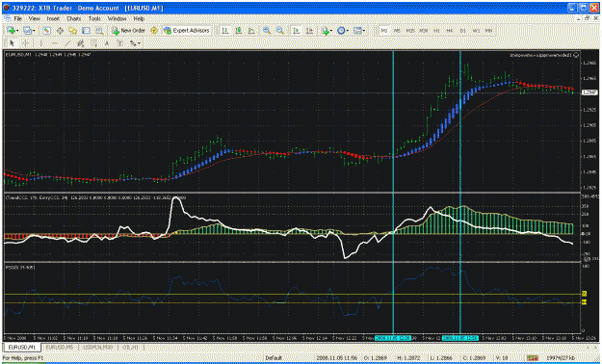Expand the Profiles dropdown arrow
The image size is (602, 364).
tap(34, 31)
